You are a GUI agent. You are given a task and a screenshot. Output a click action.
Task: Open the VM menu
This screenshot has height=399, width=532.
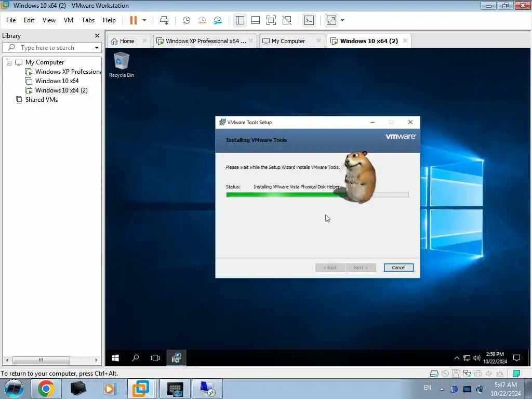click(69, 20)
